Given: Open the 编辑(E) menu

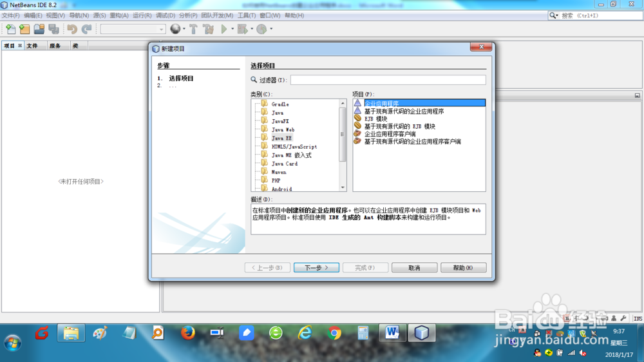Looking at the screenshot, I should 33,15.
